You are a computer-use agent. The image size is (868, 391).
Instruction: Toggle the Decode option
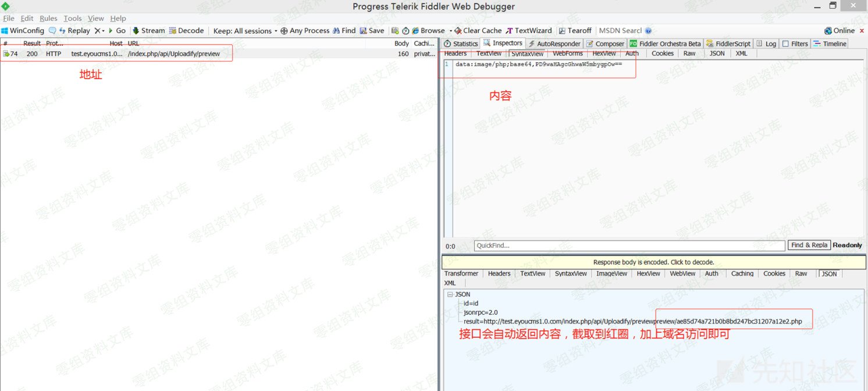186,31
